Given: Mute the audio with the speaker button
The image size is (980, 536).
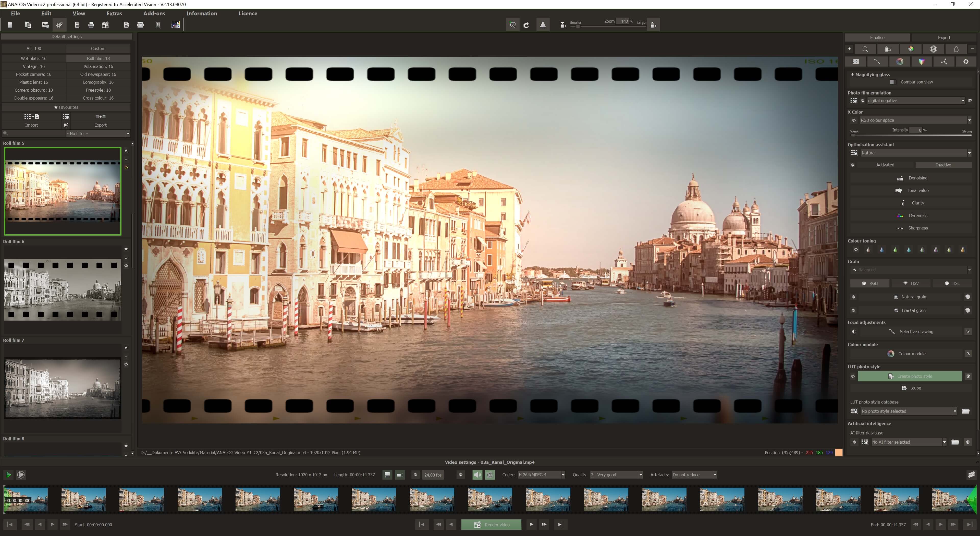Looking at the screenshot, I should 477,474.
